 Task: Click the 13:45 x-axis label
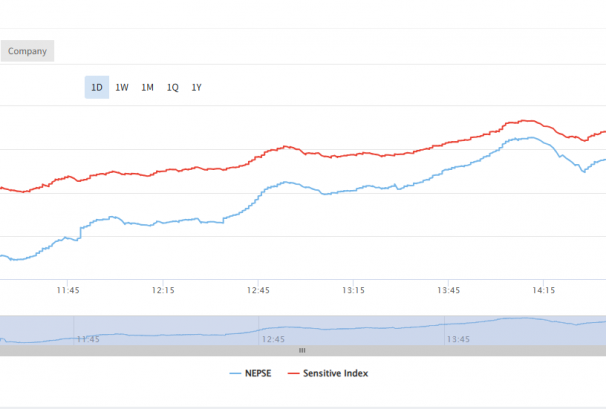coord(448,290)
